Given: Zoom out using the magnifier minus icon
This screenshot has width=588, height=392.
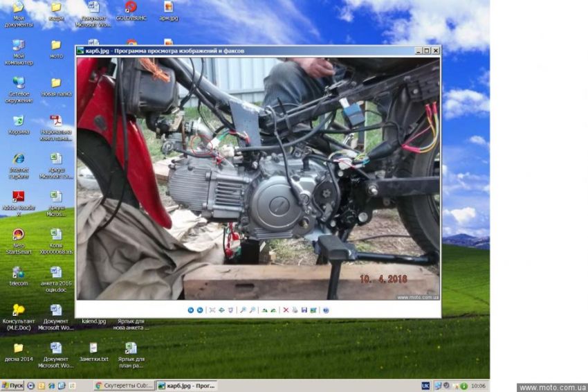Looking at the screenshot, I should tap(252, 310).
